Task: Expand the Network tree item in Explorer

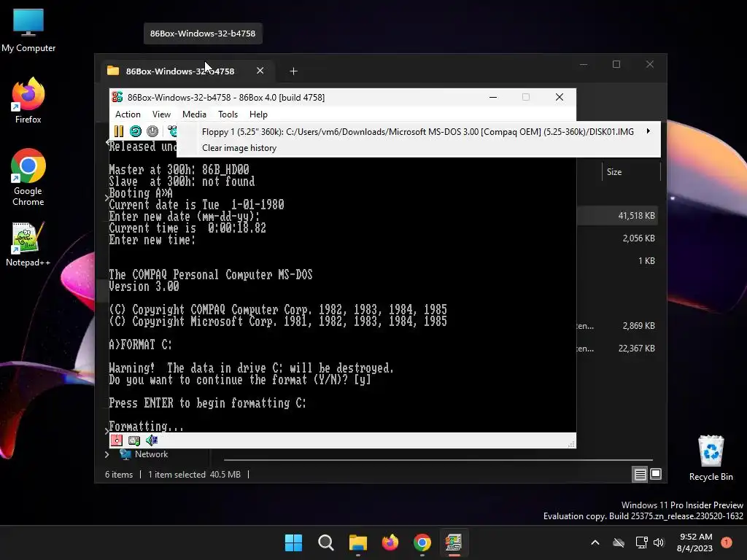Action: tap(107, 454)
